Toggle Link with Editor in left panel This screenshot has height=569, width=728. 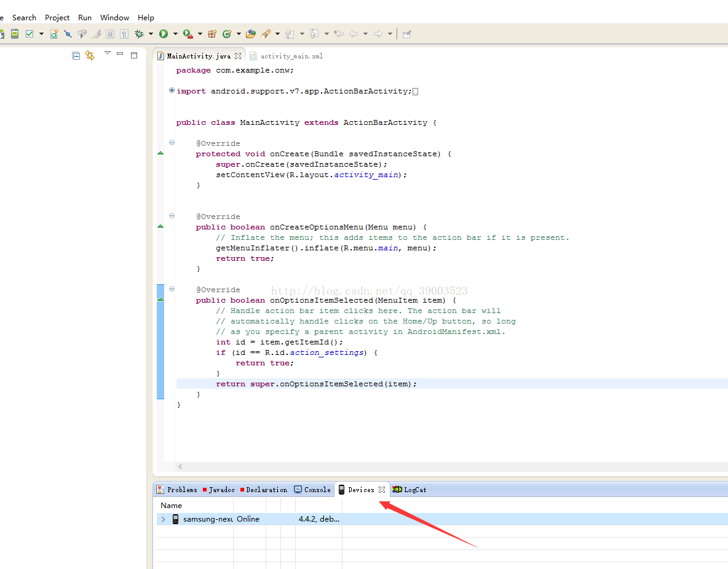point(90,56)
